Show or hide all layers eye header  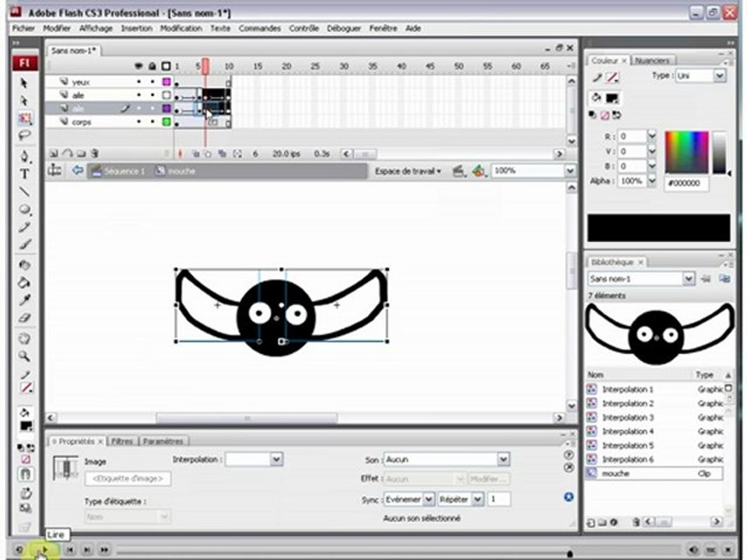pos(139,66)
